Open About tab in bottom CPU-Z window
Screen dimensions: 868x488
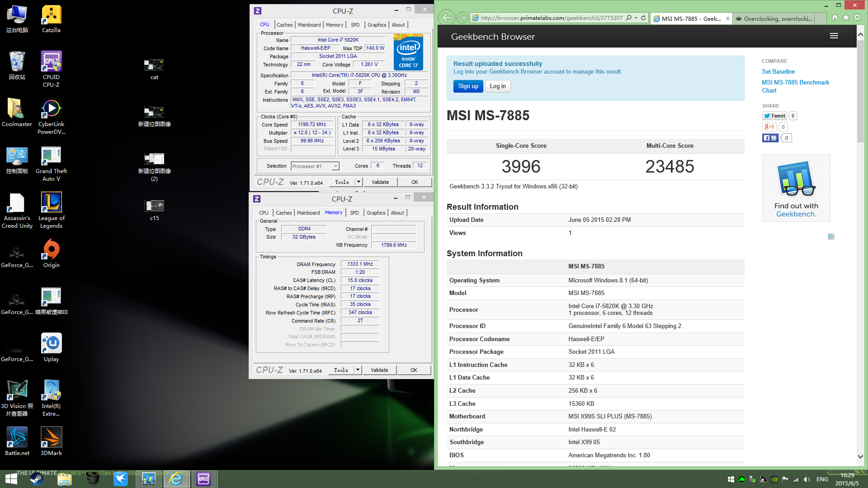397,213
